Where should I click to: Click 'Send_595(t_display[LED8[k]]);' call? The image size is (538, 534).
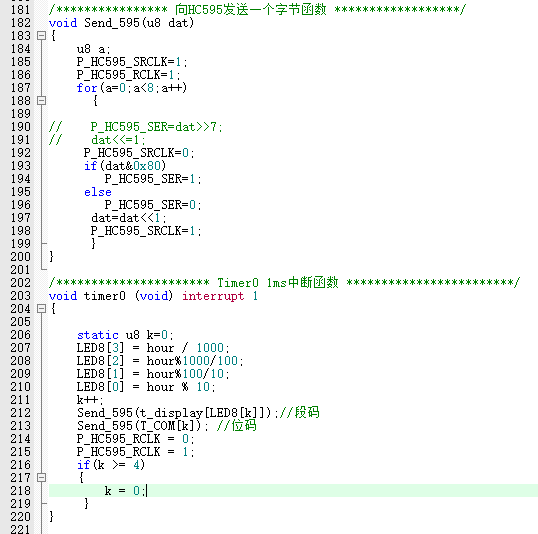(177, 413)
